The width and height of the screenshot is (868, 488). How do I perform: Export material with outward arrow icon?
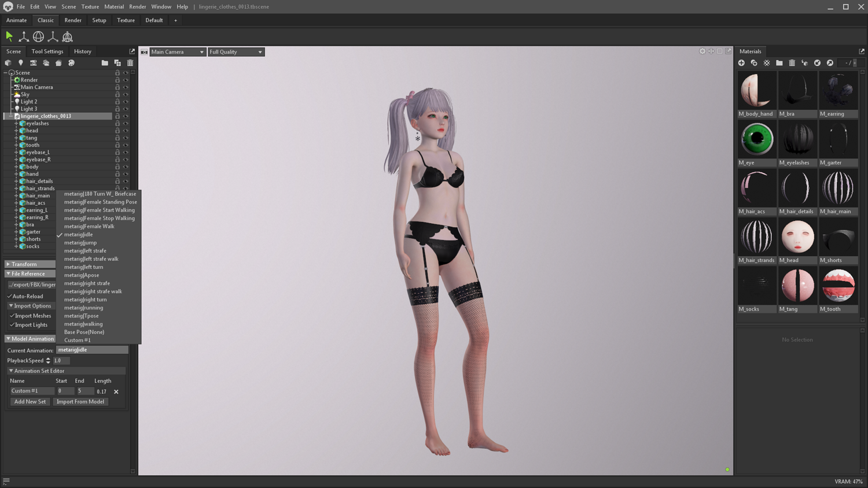pos(830,63)
